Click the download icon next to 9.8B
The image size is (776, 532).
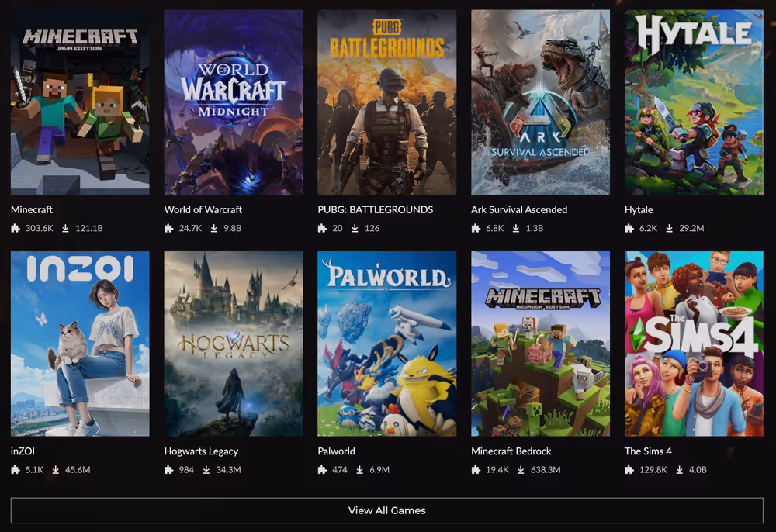(214, 228)
